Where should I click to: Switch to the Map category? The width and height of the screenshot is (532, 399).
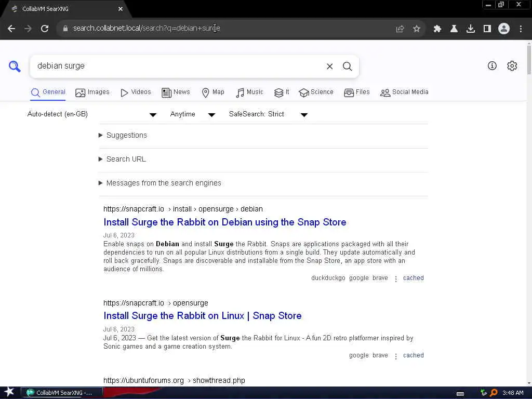[212, 92]
